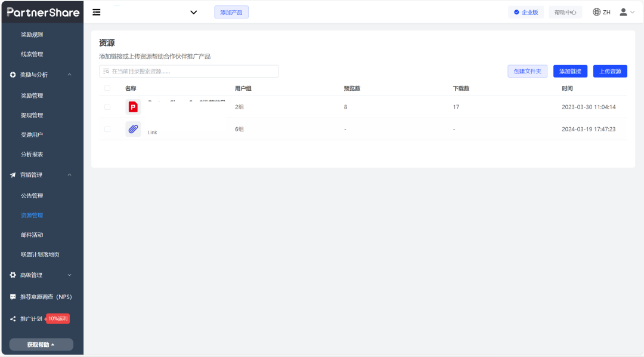Click the Link label under paperclip row

click(153, 133)
